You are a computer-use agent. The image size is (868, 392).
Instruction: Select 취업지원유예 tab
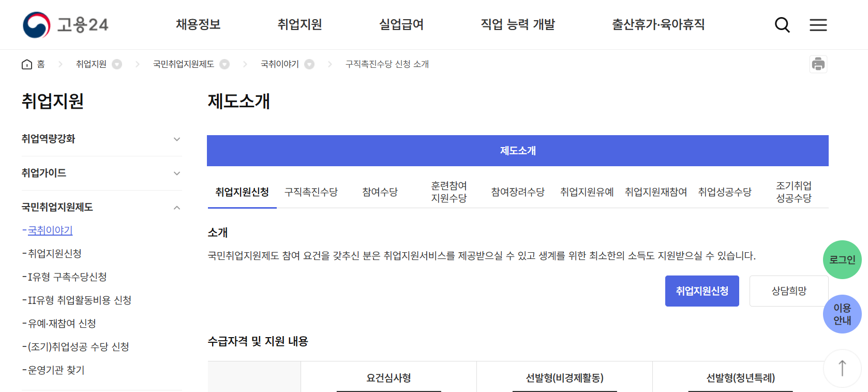587,192
